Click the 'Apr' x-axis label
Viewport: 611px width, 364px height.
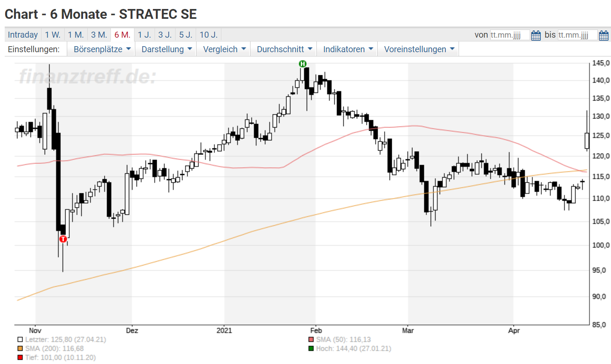tap(514, 331)
